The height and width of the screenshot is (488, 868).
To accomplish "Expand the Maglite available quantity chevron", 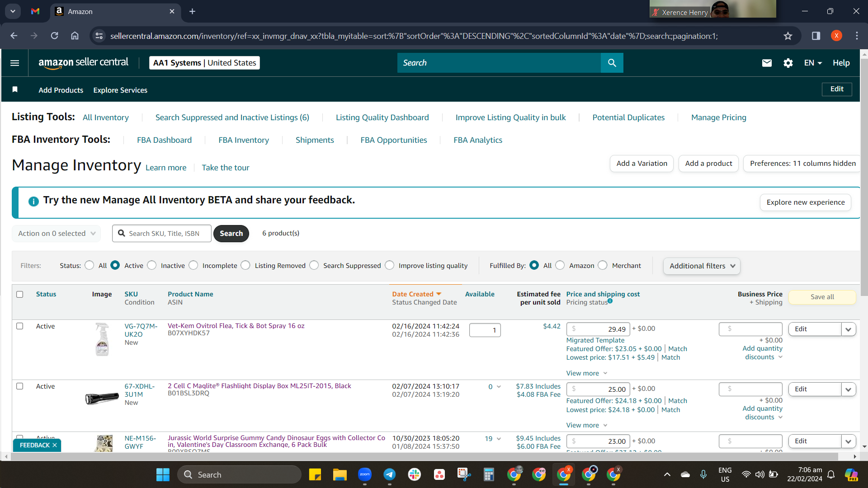I will [499, 387].
